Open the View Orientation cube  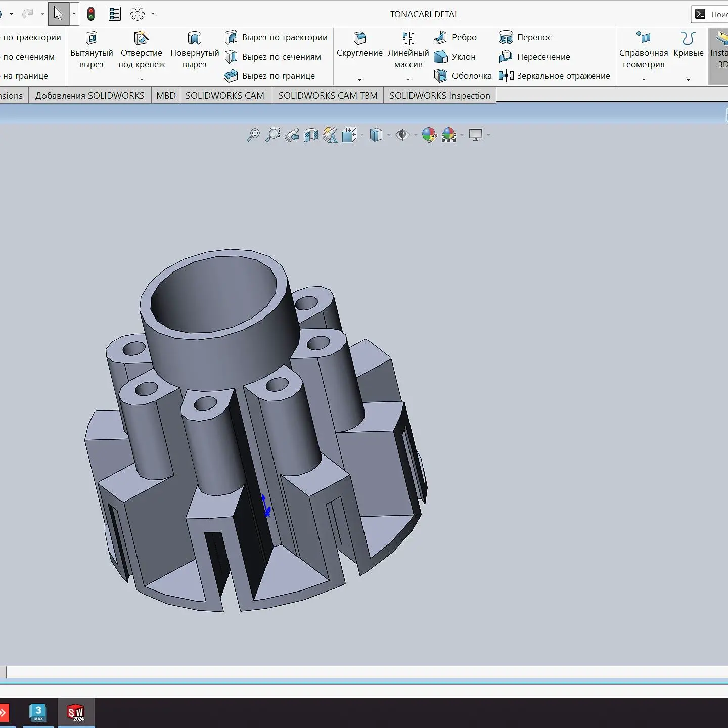[x=349, y=135]
